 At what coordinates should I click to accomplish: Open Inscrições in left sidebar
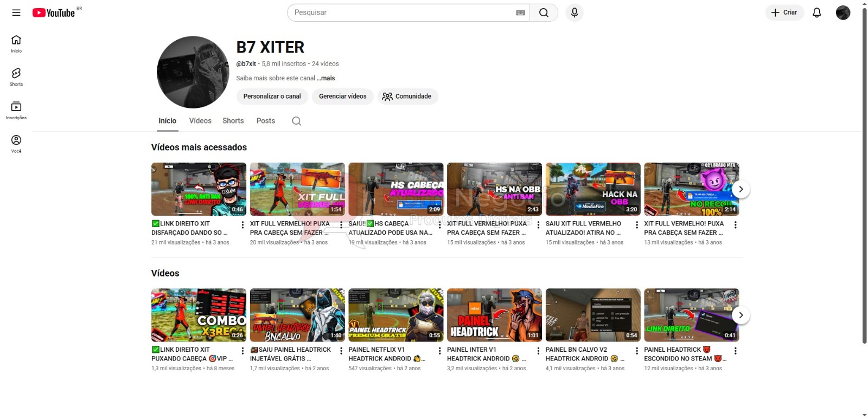click(x=16, y=111)
